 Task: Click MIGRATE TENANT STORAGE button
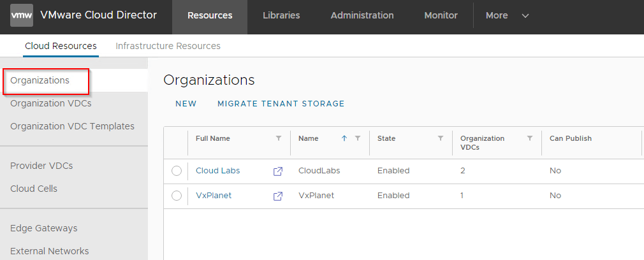tap(281, 104)
